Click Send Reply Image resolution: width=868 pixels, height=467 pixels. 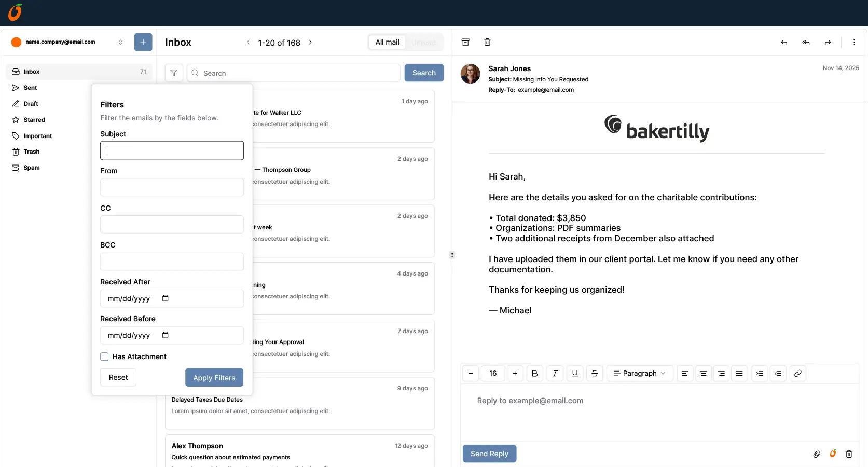tap(489, 453)
